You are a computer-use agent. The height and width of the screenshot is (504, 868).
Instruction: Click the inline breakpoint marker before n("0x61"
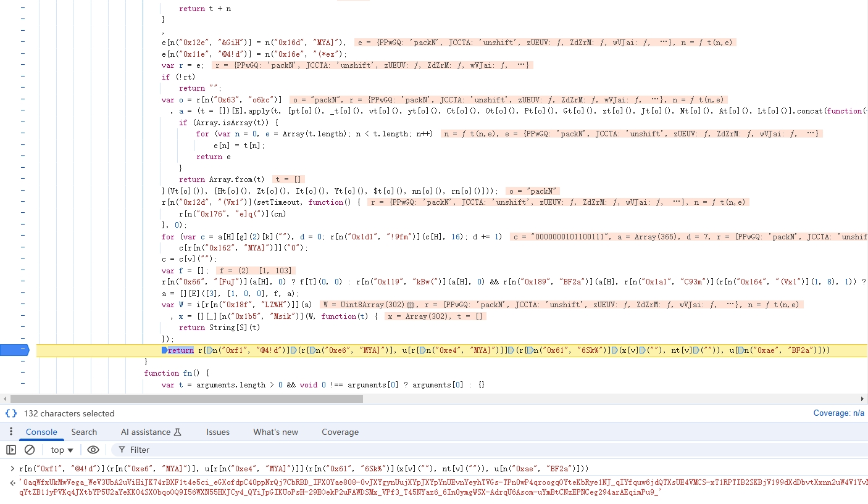click(x=530, y=350)
